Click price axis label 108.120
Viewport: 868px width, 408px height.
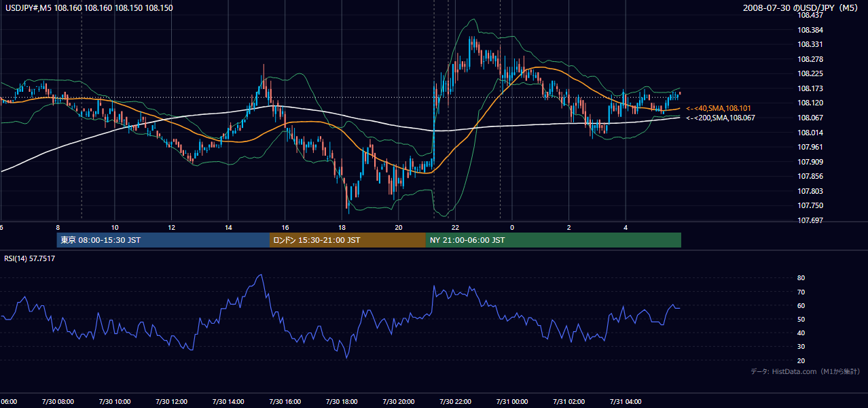[x=811, y=103]
